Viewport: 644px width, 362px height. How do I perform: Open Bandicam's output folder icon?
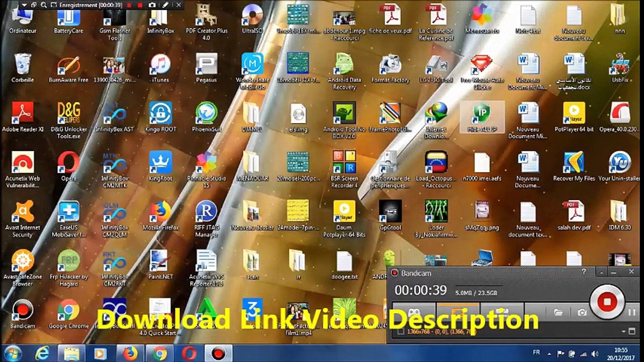(558, 312)
